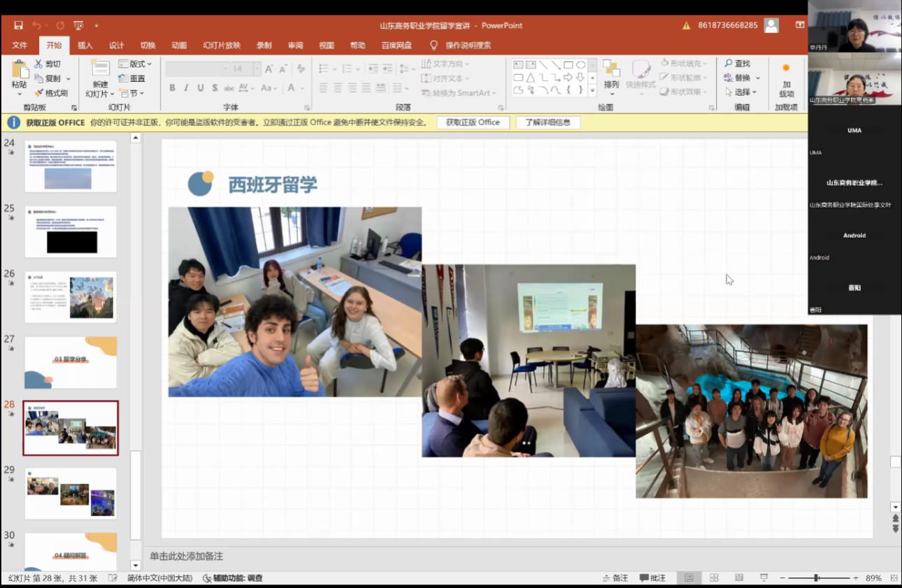Click the Save icon in quick access toolbar

[x=18, y=26]
